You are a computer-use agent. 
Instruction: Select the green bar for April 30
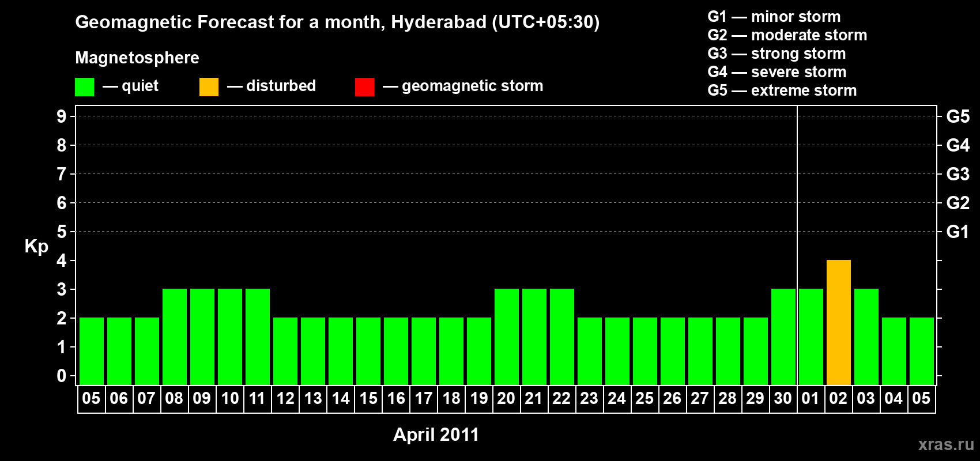[783, 337]
